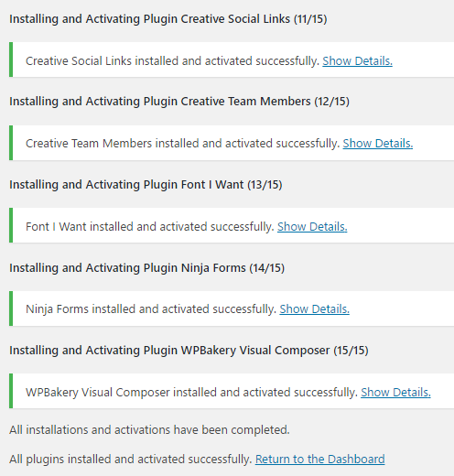This screenshot has height=476, width=454.
Task: Select the Ninja Forms (14/15) heading
Action: tap(146, 268)
